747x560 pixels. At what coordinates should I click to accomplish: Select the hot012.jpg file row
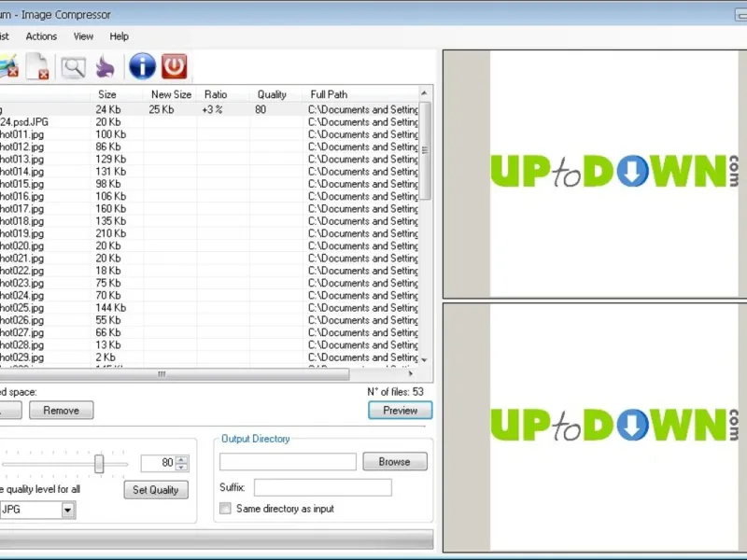pyautogui.click(x=209, y=147)
